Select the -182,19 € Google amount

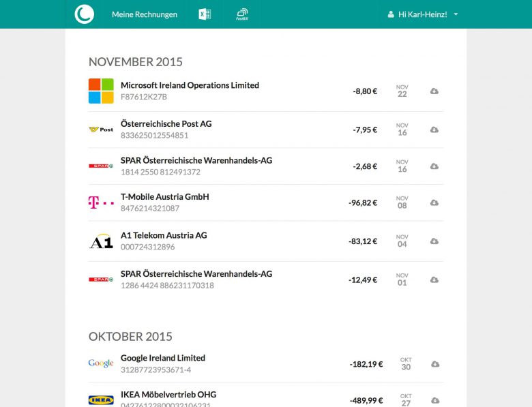(x=366, y=364)
